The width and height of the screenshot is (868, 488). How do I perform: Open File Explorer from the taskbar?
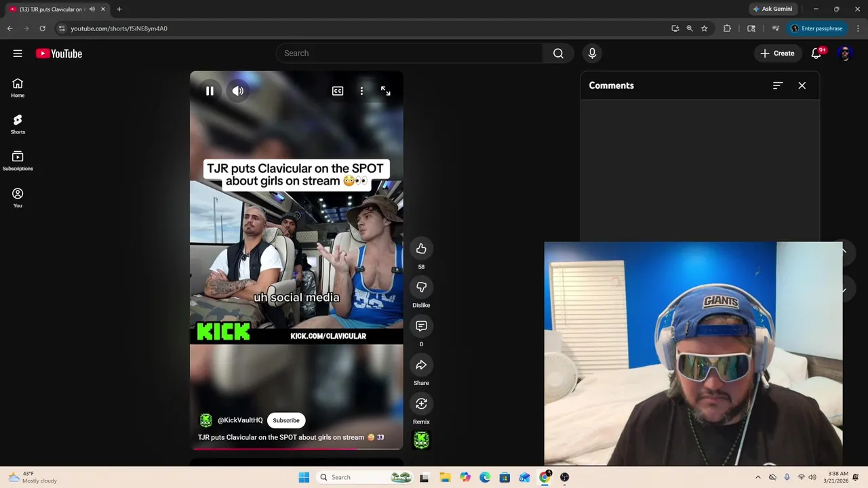(x=445, y=477)
